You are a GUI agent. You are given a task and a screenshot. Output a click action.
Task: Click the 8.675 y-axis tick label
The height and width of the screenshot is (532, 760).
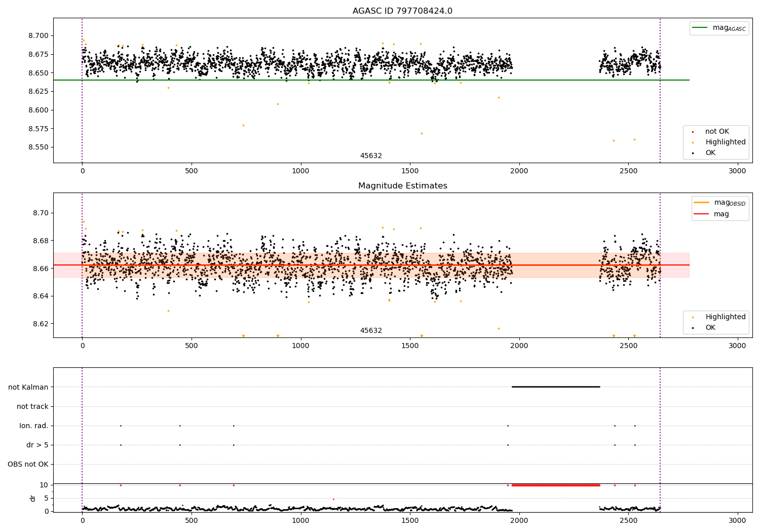pos(39,55)
